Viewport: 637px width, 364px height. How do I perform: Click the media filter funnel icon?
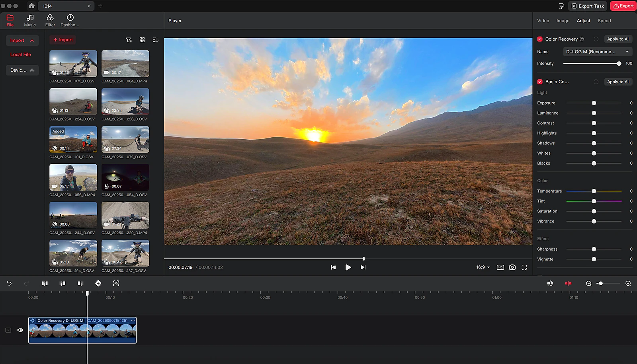(x=129, y=40)
